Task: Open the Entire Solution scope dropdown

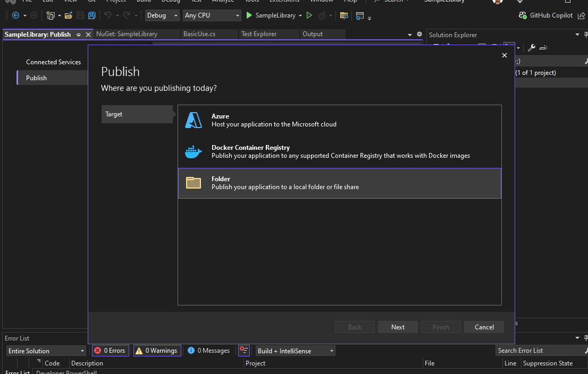Action: click(46, 351)
